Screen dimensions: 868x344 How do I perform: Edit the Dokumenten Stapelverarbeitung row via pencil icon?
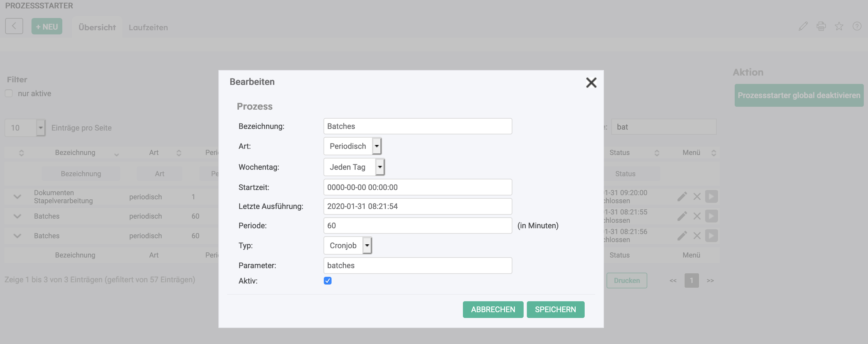682,197
